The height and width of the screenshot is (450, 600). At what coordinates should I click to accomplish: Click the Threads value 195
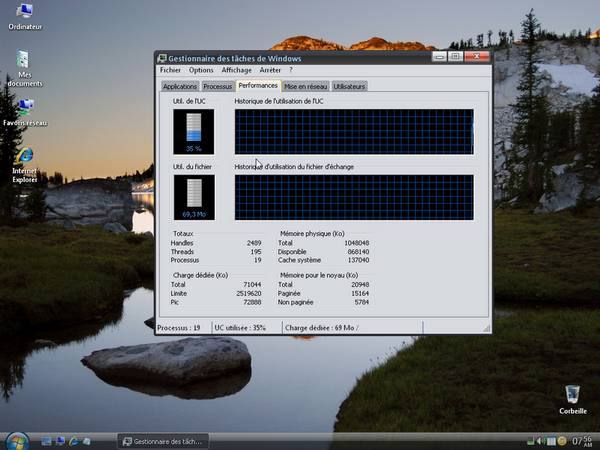click(x=256, y=252)
